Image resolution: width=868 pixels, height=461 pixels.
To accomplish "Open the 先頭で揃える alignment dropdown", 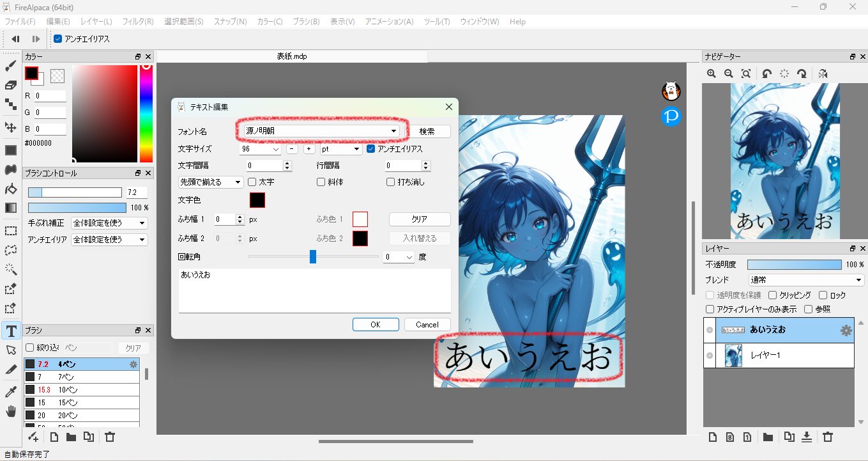I will [x=210, y=182].
